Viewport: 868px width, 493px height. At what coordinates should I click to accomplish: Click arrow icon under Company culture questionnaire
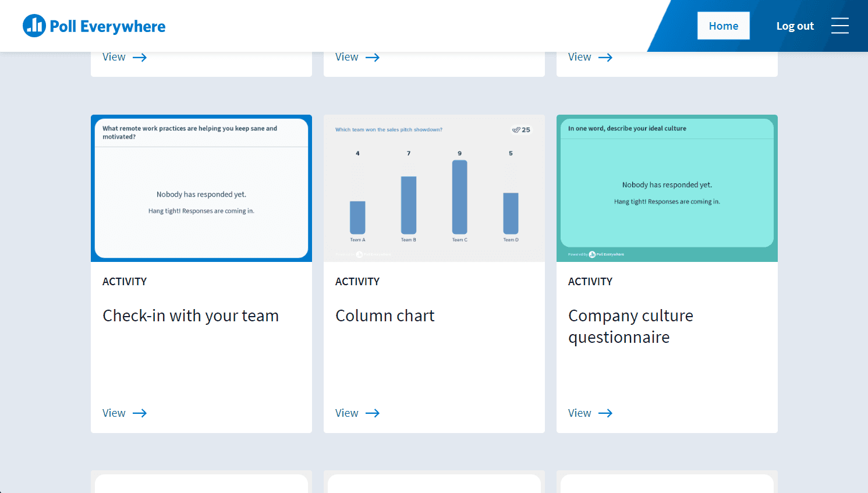coord(605,413)
